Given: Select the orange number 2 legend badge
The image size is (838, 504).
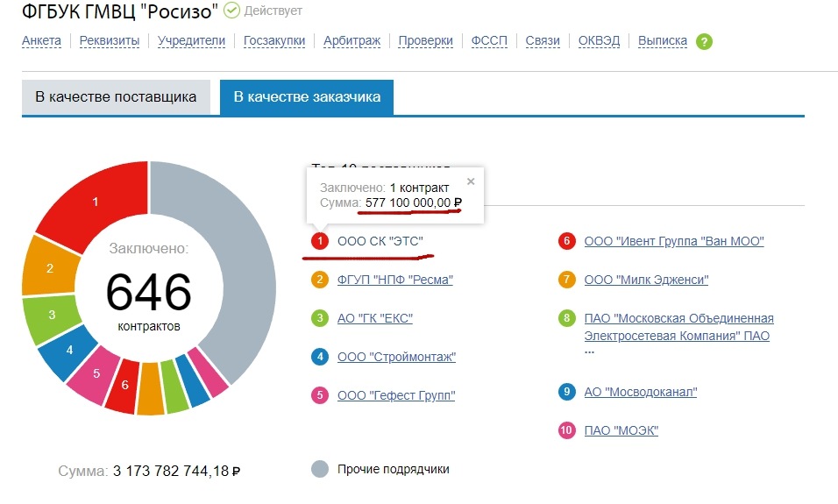Looking at the screenshot, I should 320,280.
